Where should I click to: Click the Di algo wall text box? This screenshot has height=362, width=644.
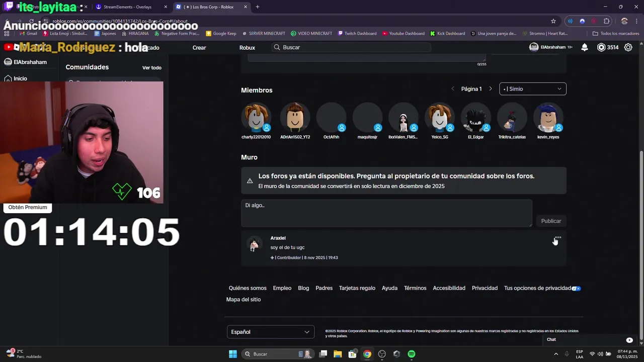coord(386,213)
